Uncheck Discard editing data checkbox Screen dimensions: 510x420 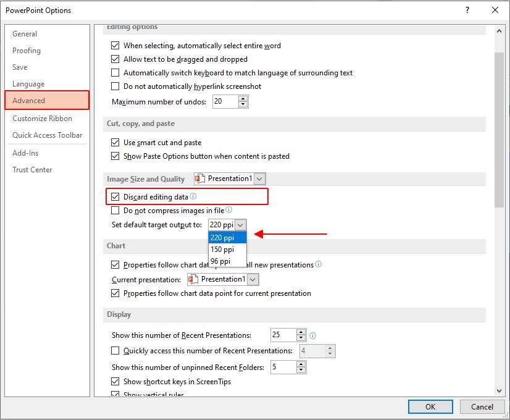click(115, 197)
